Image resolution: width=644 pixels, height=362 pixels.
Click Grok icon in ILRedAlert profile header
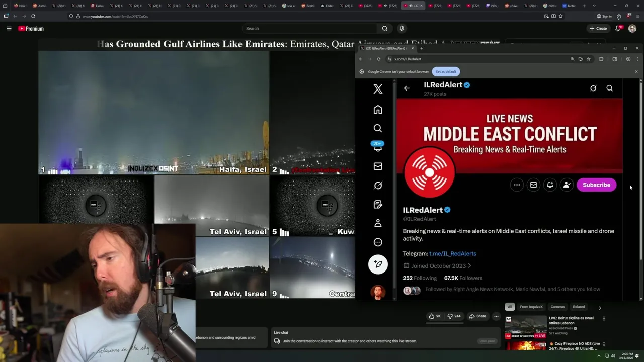click(593, 88)
